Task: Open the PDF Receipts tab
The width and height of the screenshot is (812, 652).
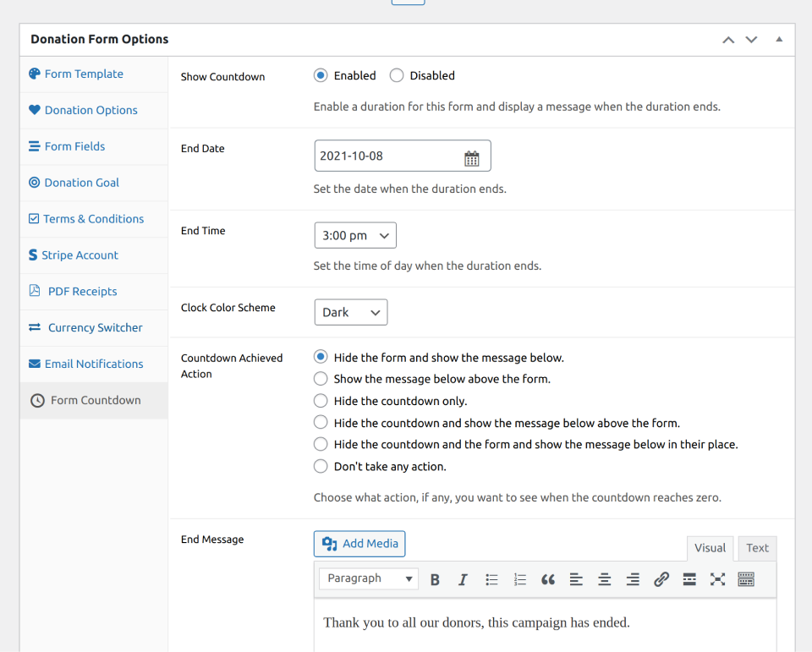Action: [x=94, y=292]
